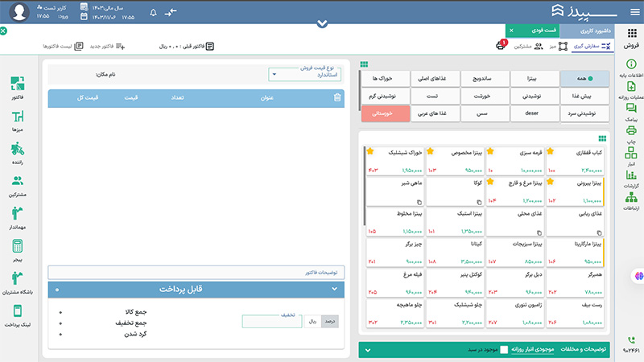Click the green grid icon above products
644x362 pixels.
pos(602,138)
